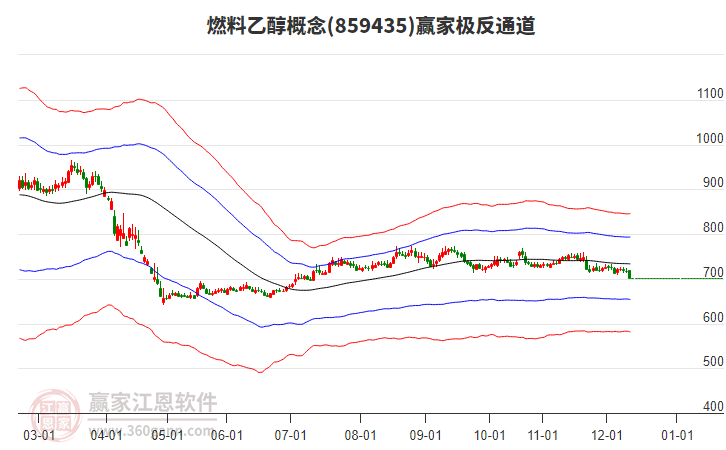Screen dimensions: 726x450
Task: Click the 09-01 date axis label
Action: (x=425, y=435)
